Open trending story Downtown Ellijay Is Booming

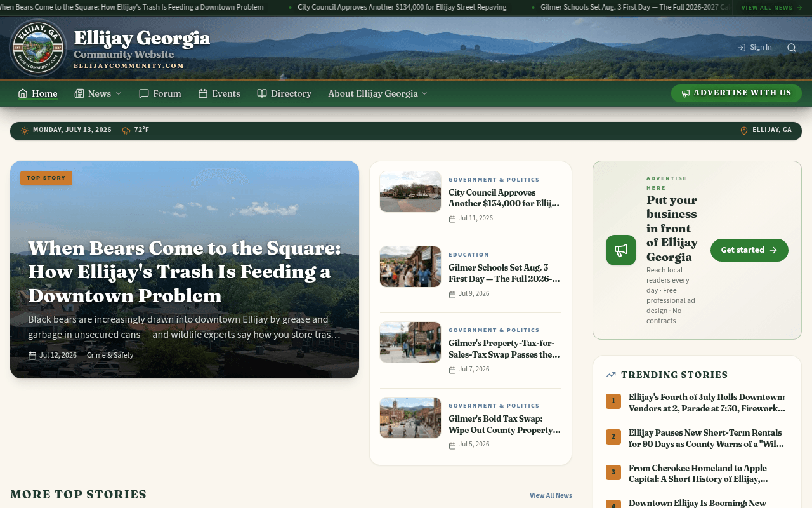[697, 503]
